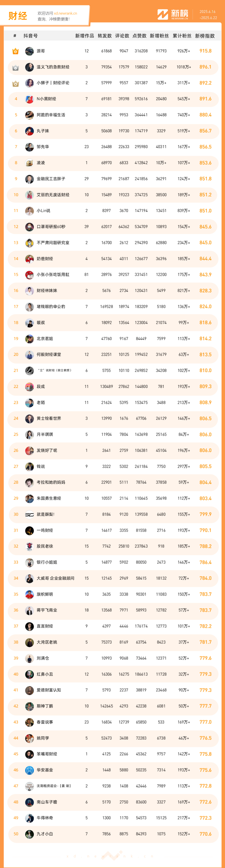Click the Newrank logo icon in header
Image resolution: width=225 pixels, height=868 pixels.
[x=163, y=14]
